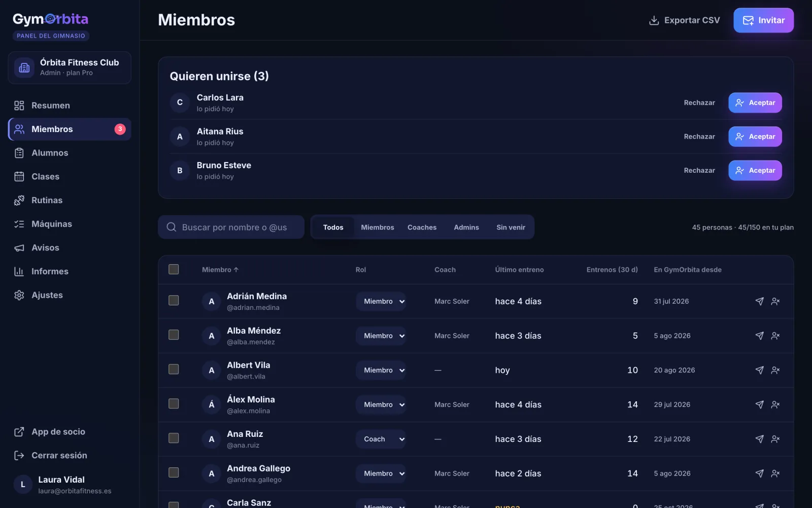
Task: Open Resumen from the sidebar
Action: click(x=70, y=105)
